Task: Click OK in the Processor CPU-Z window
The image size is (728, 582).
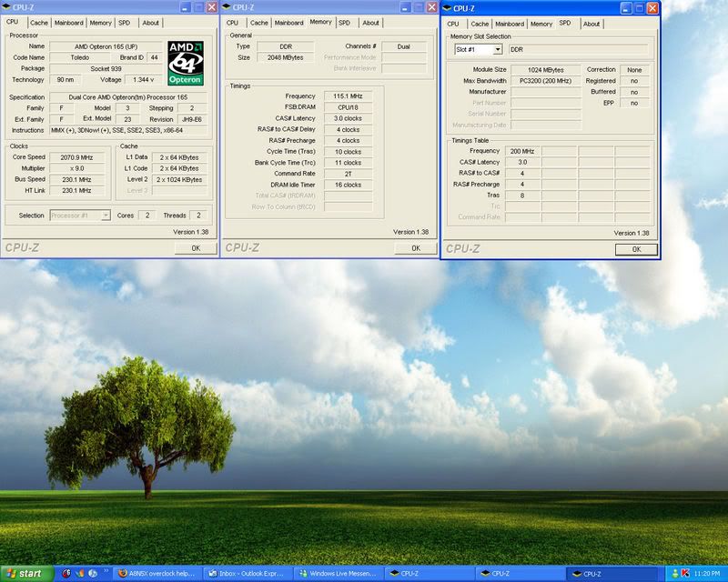Action: click(x=196, y=248)
